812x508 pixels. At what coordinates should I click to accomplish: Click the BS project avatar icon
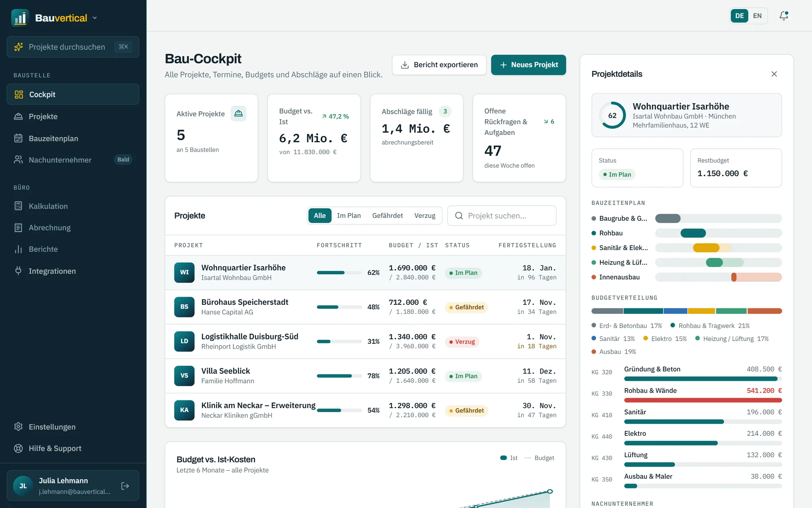(x=184, y=307)
